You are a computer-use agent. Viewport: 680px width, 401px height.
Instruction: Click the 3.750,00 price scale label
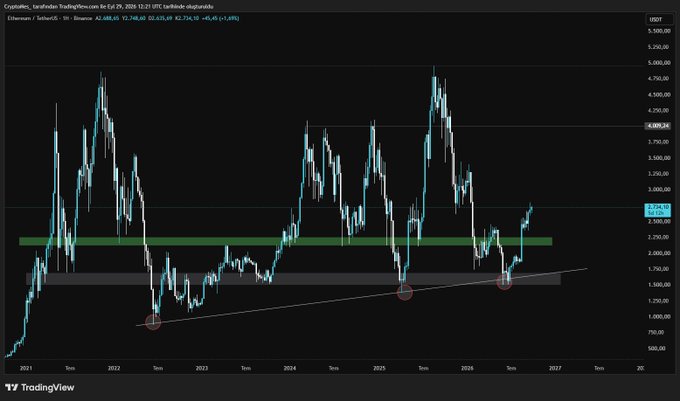click(658, 142)
